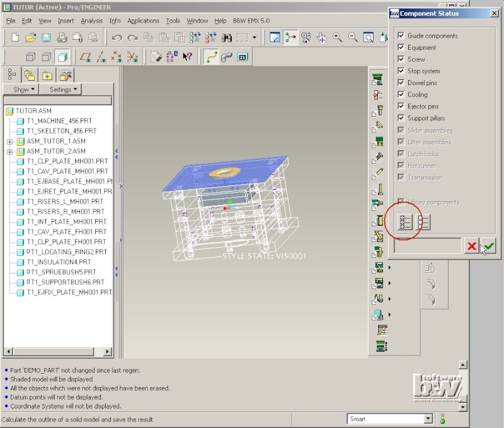The image size is (504, 428).
Task: Create a new file with the New icon
Action: click(14, 38)
